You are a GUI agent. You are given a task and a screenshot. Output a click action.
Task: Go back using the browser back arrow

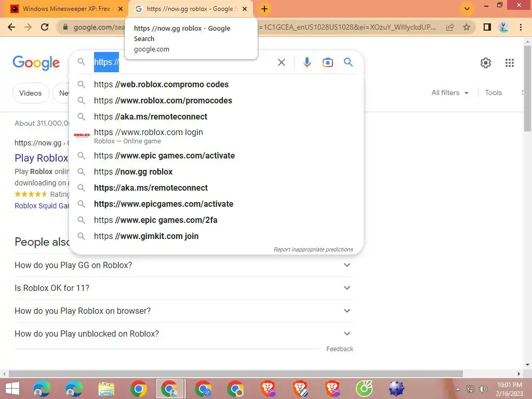(11, 27)
